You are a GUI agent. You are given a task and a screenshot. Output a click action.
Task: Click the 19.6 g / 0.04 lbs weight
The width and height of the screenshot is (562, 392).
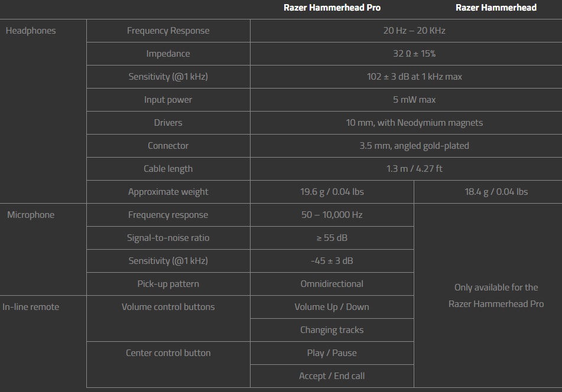tap(332, 192)
